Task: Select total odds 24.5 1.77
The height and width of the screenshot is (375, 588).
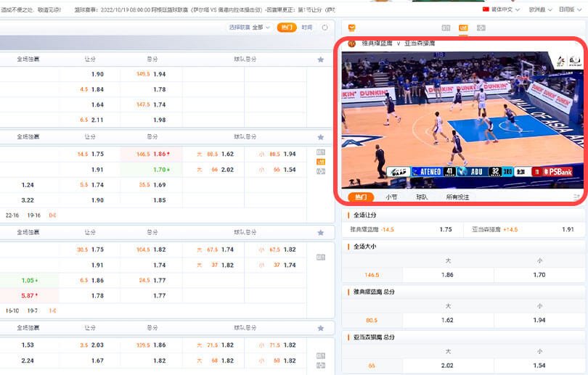Action: click(x=151, y=280)
